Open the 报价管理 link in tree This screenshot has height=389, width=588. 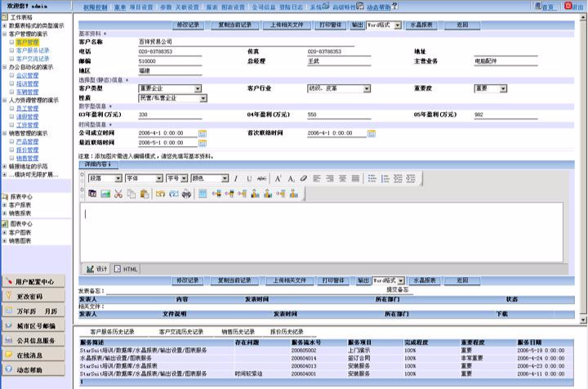pyautogui.click(x=28, y=150)
